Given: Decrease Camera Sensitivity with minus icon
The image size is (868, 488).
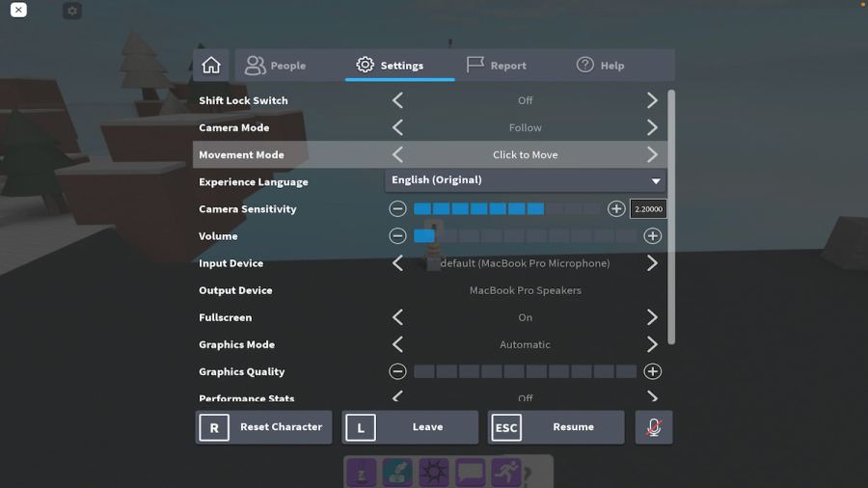Looking at the screenshot, I should (x=397, y=209).
